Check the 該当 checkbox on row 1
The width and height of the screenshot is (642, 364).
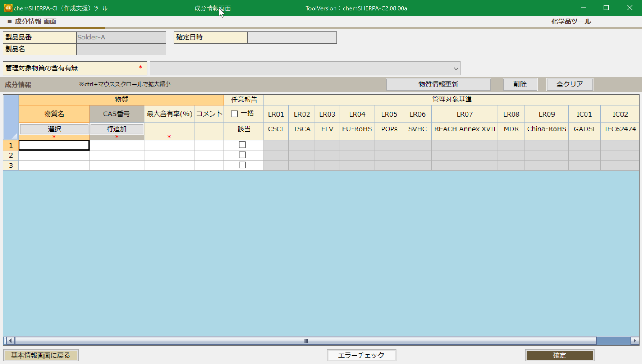(x=243, y=145)
